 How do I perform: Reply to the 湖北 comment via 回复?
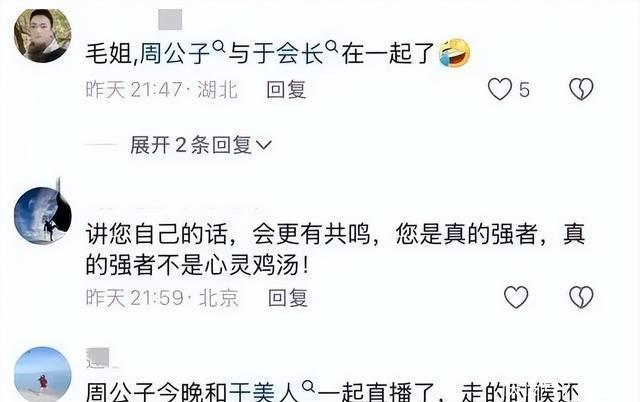[286, 89]
